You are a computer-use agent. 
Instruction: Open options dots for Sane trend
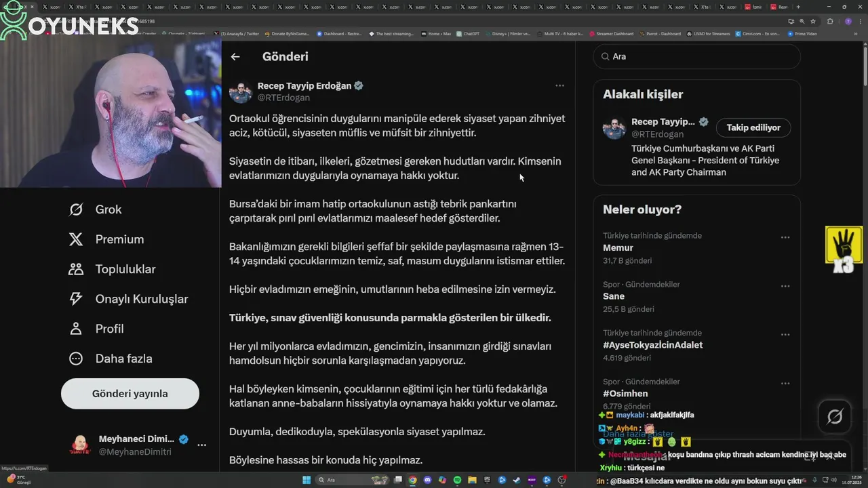click(x=785, y=286)
